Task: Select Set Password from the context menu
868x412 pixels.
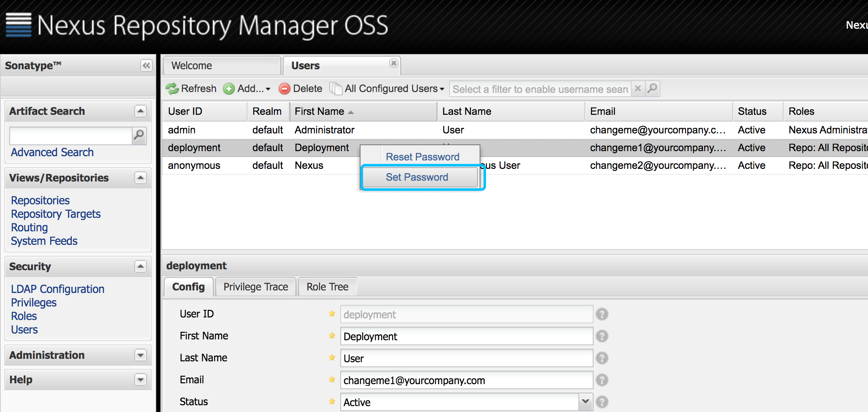Action: pos(417,177)
